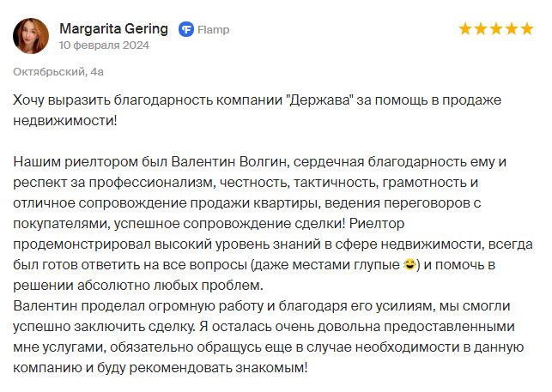This screenshot has width=552, height=392.
Task: Click the opening line starting with Хочу выразить
Action: coord(258,100)
